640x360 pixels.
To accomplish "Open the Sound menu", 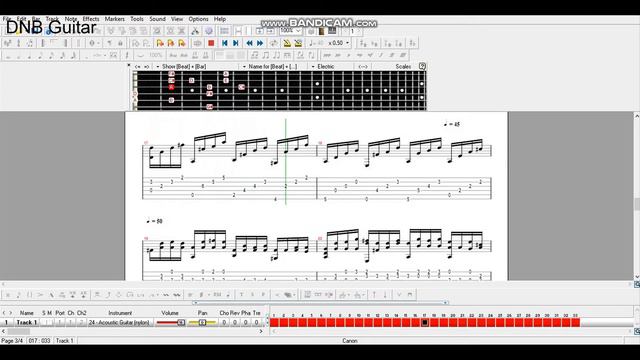I will click(x=157, y=19).
